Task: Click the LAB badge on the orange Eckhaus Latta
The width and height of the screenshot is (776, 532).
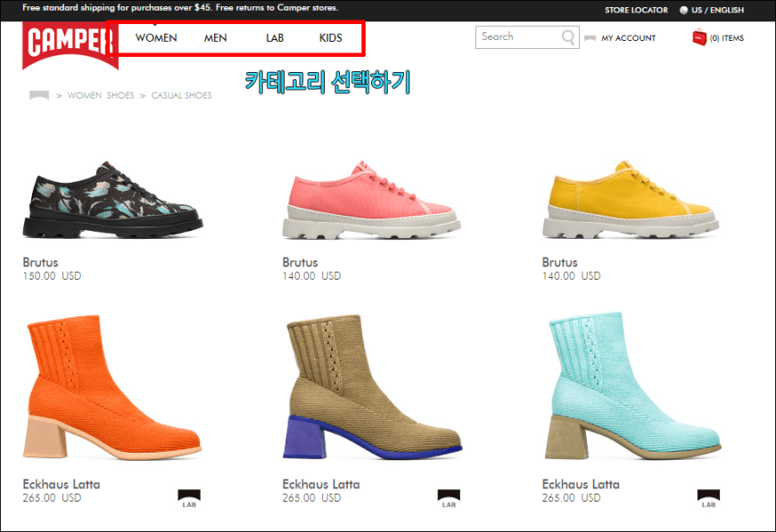Action: (189, 498)
